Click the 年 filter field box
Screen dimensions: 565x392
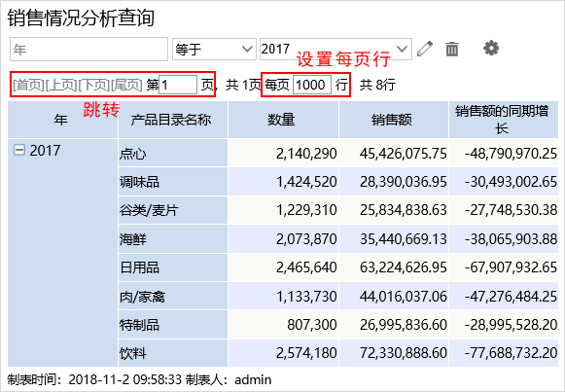coord(88,49)
